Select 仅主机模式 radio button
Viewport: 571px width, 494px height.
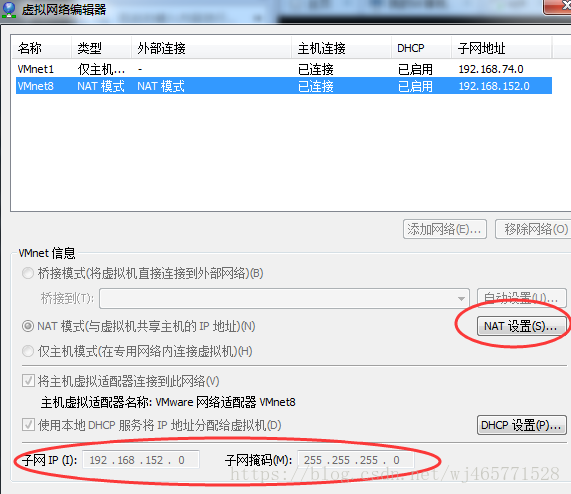[28, 351]
